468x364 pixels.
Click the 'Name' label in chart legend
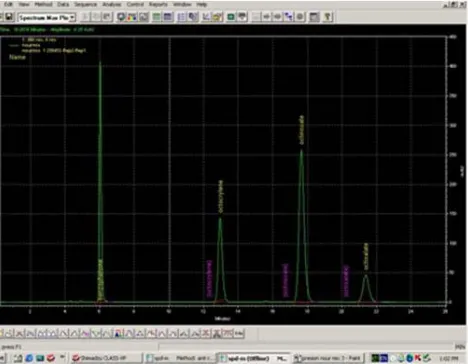(17, 57)
